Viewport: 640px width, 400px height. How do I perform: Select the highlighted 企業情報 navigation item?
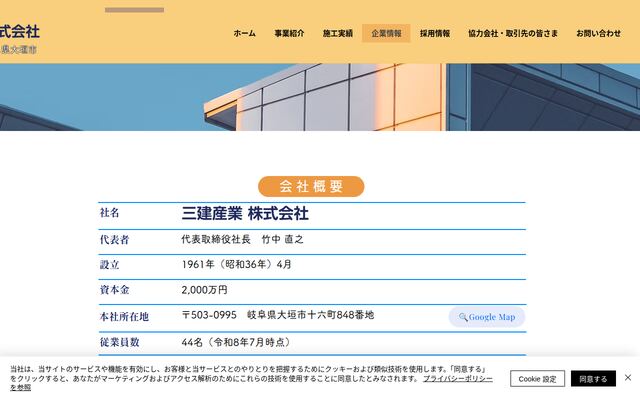point(386,33)
